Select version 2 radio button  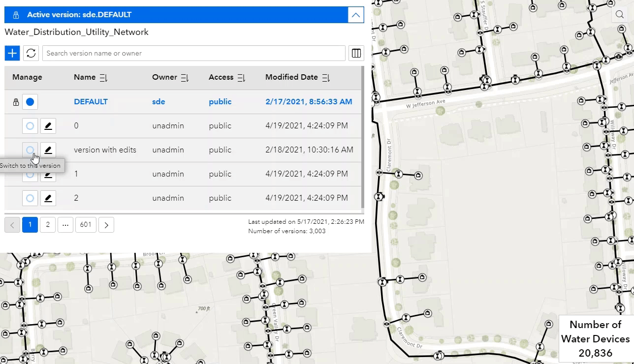[30, 198]
